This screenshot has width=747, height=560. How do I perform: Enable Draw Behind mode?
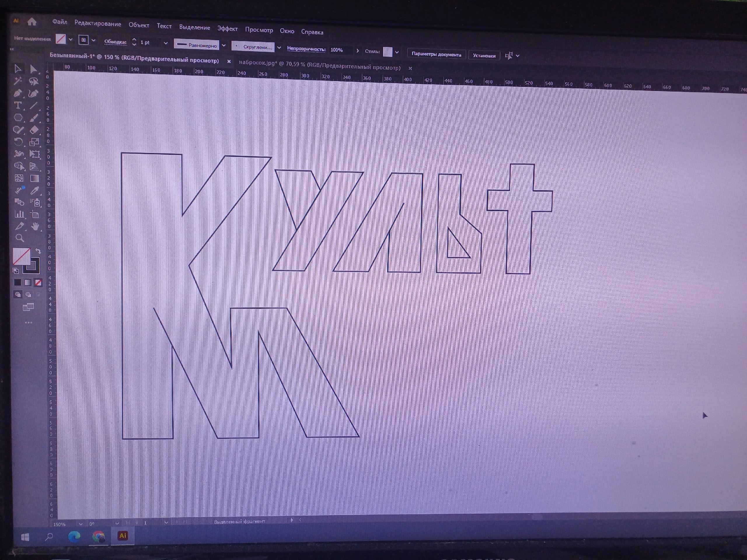coord(28,295)
